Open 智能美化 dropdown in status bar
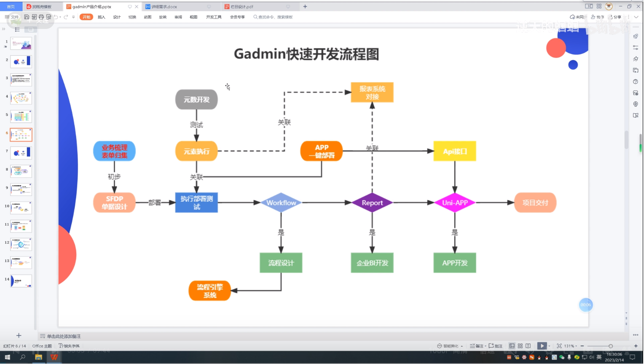Screen dimensions: 644x364 coord(450,346)
